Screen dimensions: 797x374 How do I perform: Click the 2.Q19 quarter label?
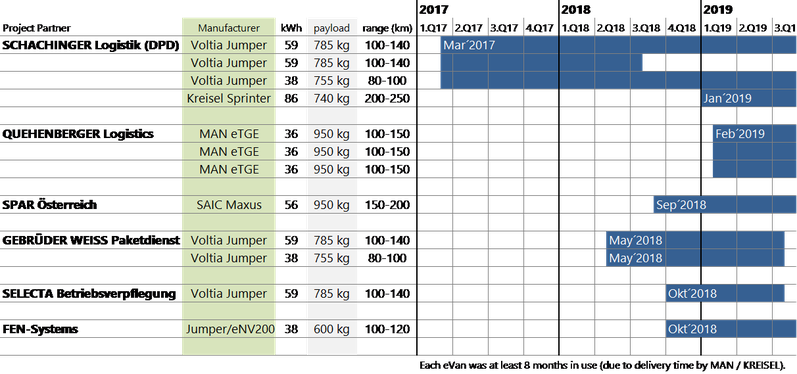754,28
